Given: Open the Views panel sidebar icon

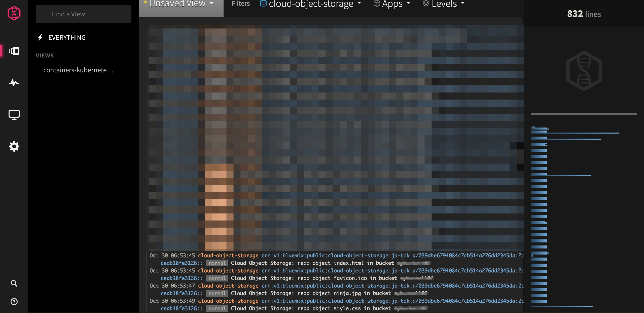Looking at the screenshot, I should (14, 51).
